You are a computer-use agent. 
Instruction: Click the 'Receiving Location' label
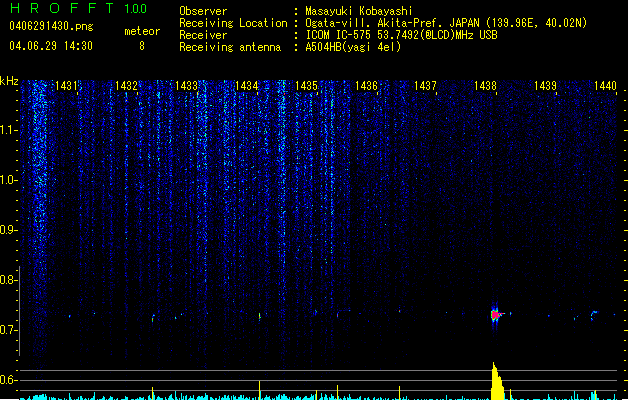point(233,23)
